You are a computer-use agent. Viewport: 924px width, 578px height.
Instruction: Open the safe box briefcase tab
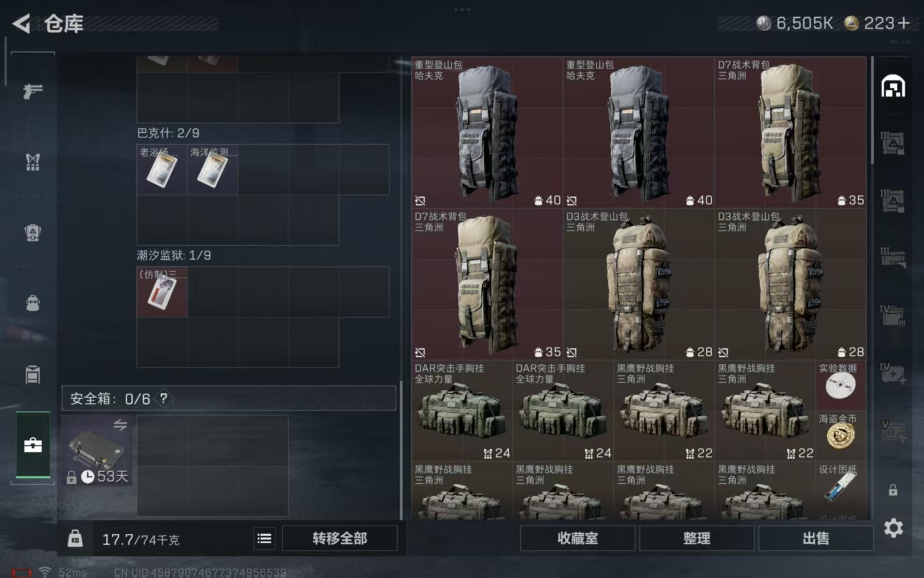click(x=33, y=445)
